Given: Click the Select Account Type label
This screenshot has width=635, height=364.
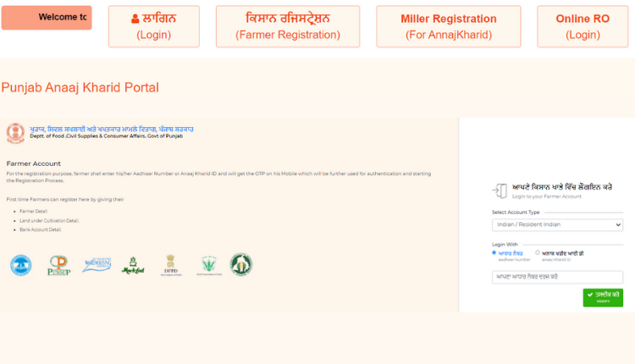Looking at the screenshot, I should [516, 212].
